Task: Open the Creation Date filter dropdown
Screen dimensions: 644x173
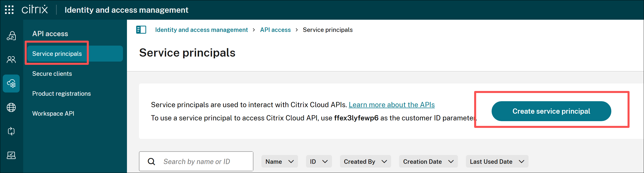Action: click(428, 162)
